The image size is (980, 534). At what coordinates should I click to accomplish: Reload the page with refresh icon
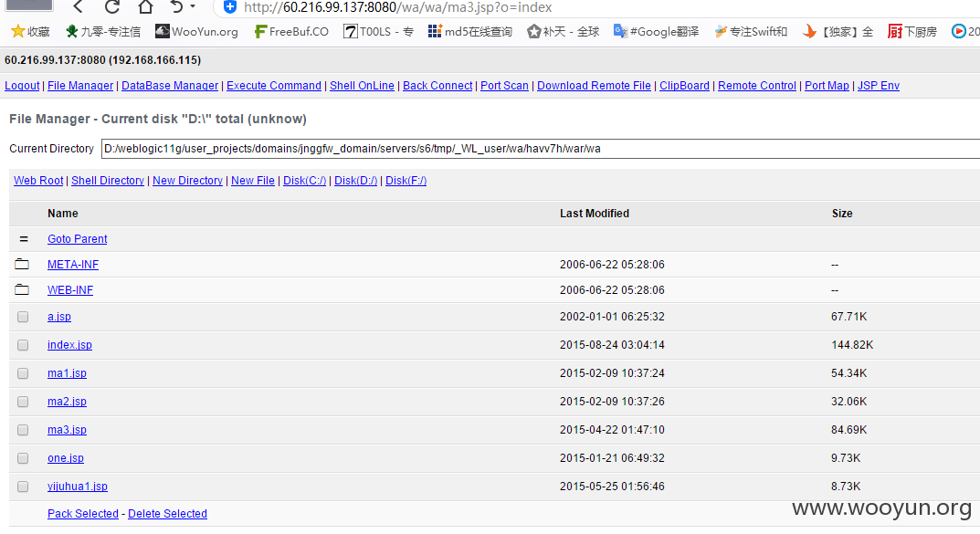[x=112, y=7]
